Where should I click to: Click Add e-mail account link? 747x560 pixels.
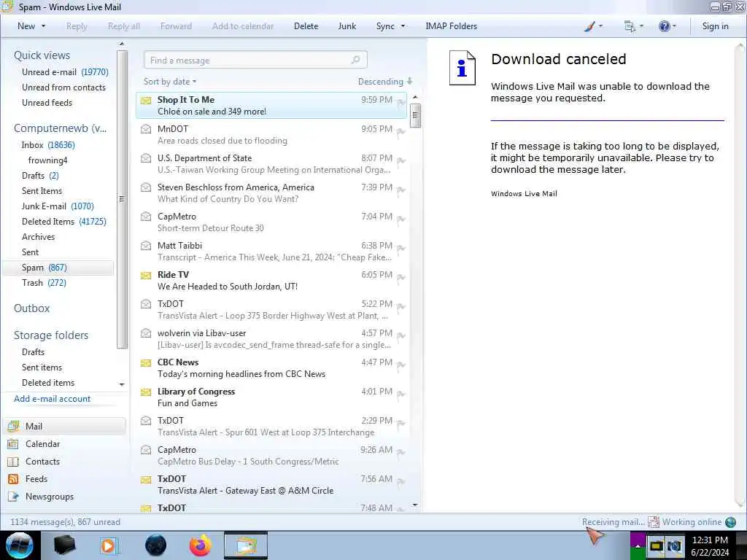coord(52,399)
